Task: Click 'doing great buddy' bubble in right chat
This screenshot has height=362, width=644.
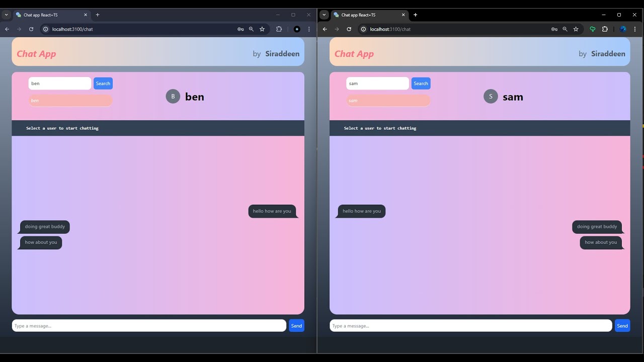Action: tap(597, 227)
